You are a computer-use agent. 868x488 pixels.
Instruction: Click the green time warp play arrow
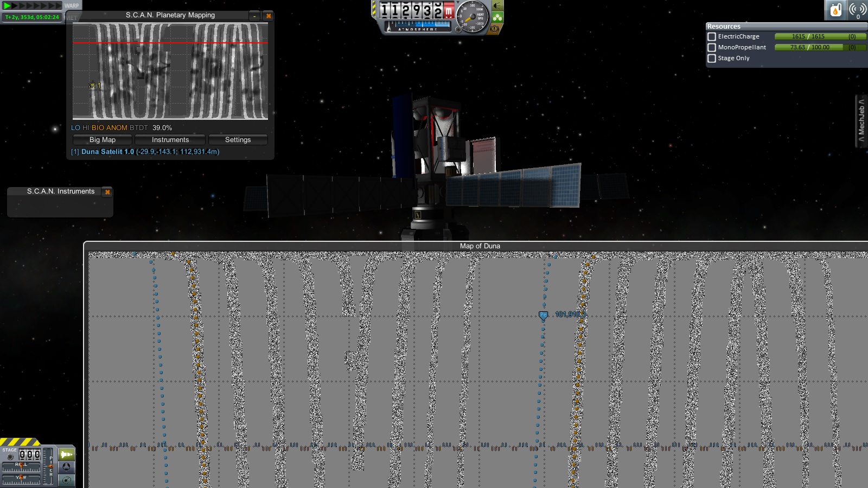[8, 5]
